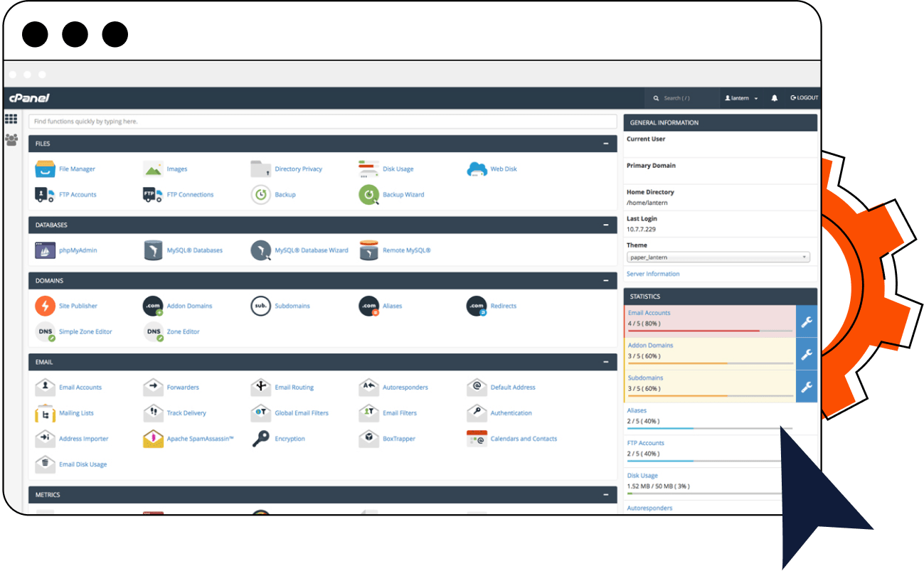Viewport: 924px width, 571px height.
Task: Collapse the Metrics section
Action: click(606, 494)
